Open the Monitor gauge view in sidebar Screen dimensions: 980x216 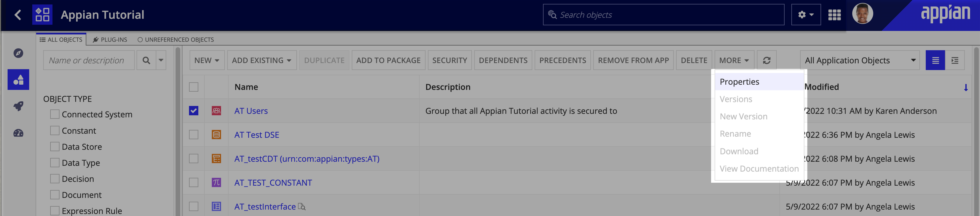click(x=18, y=133)
